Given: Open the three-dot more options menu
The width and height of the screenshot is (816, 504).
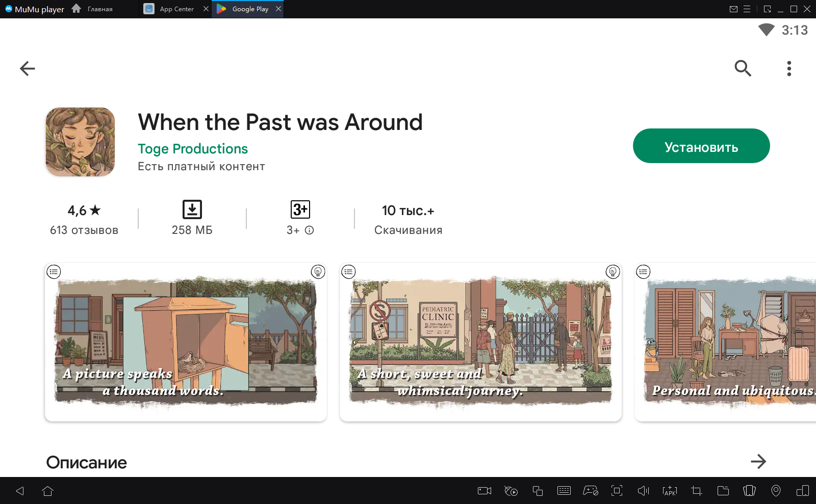Looking at the screenshot, I should tap(789, 68).
